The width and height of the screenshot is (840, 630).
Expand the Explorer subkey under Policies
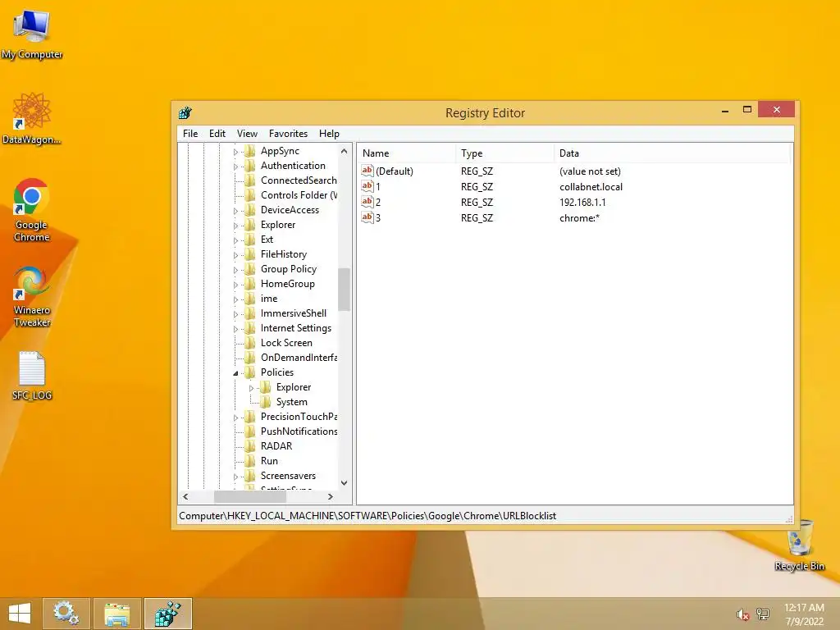pyautogui.click(x=251, y=388)
